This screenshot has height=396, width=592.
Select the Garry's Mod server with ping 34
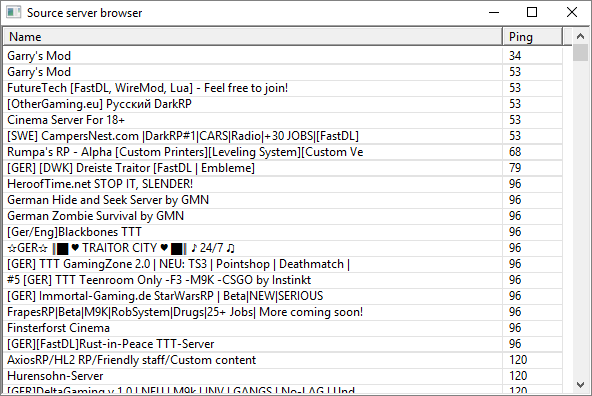coord(283,56)
